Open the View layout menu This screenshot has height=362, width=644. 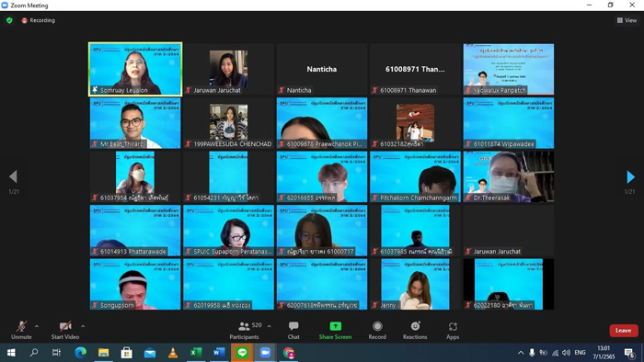point(627,20)
